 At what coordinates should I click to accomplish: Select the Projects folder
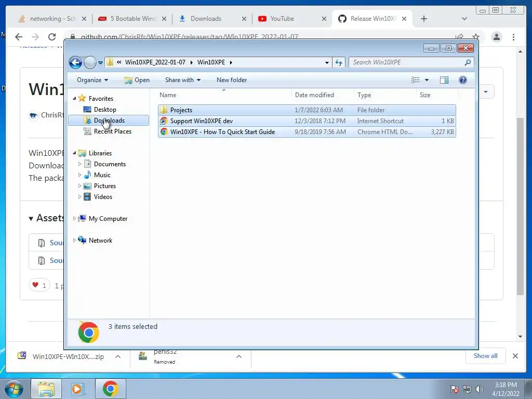click(307, 110)
